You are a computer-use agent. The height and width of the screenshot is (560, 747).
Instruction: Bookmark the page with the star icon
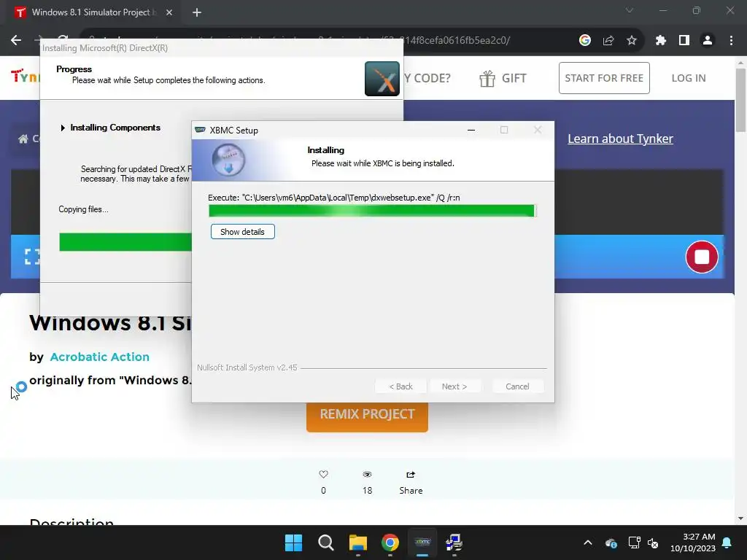(x=632, y=41)
